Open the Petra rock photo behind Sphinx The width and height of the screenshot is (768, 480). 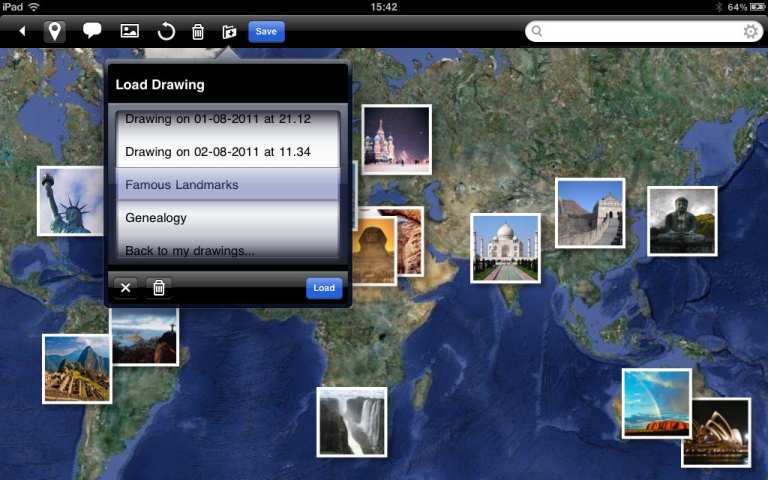pyautogui.click(x=409, y=241)
